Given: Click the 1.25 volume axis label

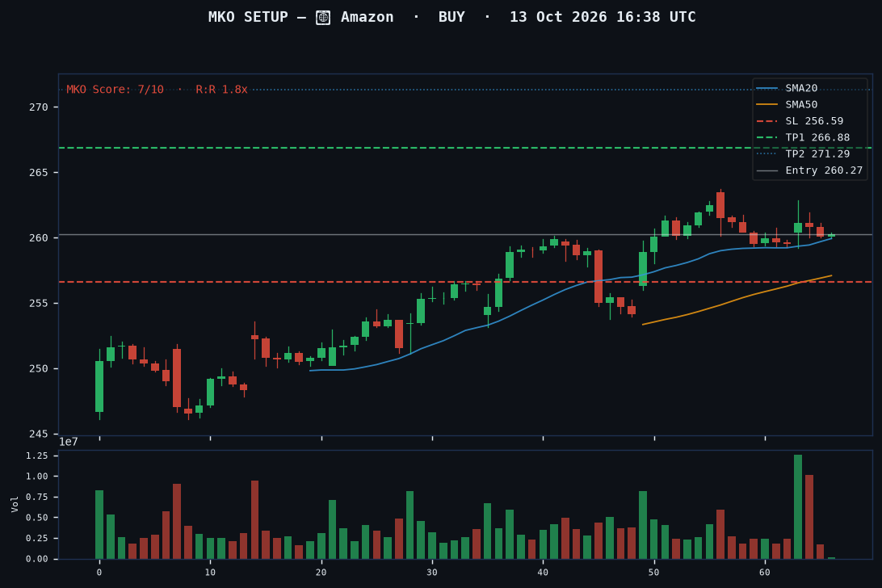Looking at the screenshot, I should click(37, 456).
